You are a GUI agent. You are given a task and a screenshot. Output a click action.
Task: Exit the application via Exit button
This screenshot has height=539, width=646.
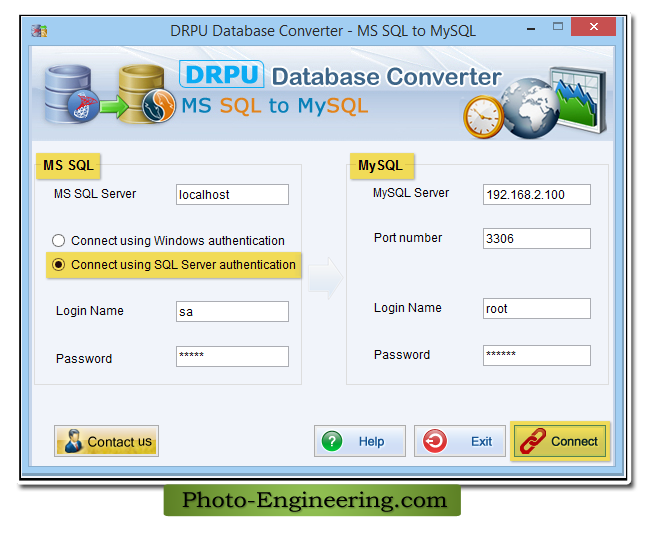pyautogui.click(x=460, y=441)
